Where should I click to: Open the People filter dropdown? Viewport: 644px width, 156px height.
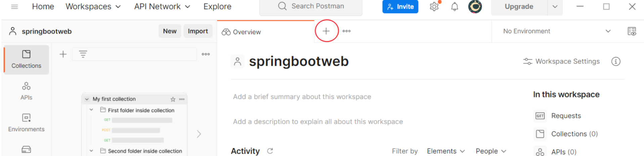[491, 151]
